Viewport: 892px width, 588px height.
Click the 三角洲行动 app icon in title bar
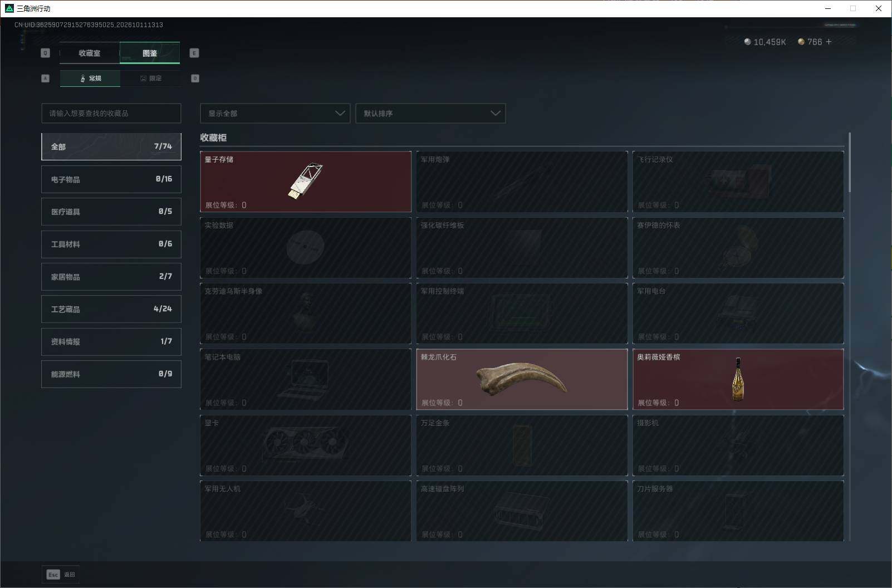(9, 8)
